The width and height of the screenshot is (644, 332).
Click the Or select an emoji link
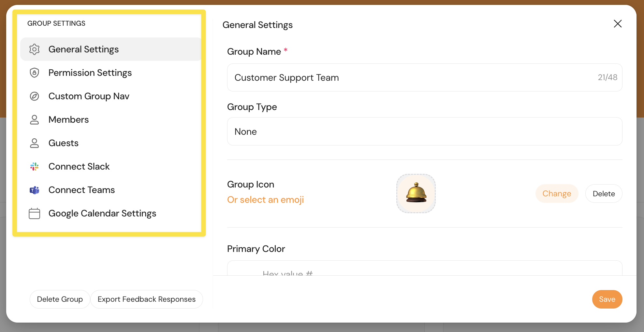[265, 200]
